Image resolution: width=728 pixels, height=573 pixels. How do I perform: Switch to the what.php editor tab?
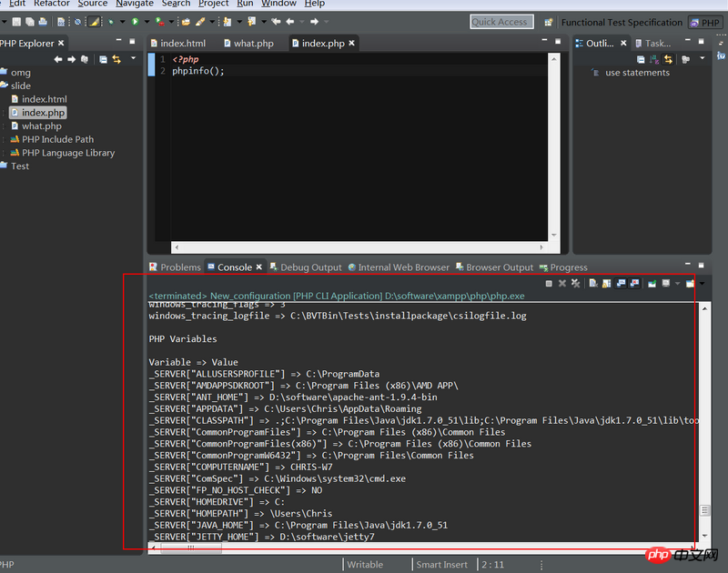(x=248, y=43)
